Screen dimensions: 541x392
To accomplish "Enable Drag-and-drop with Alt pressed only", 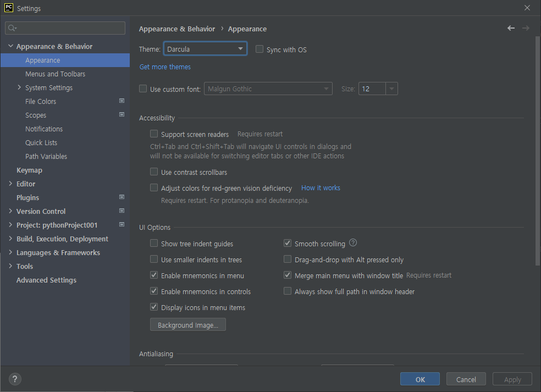I will (288, 259).
